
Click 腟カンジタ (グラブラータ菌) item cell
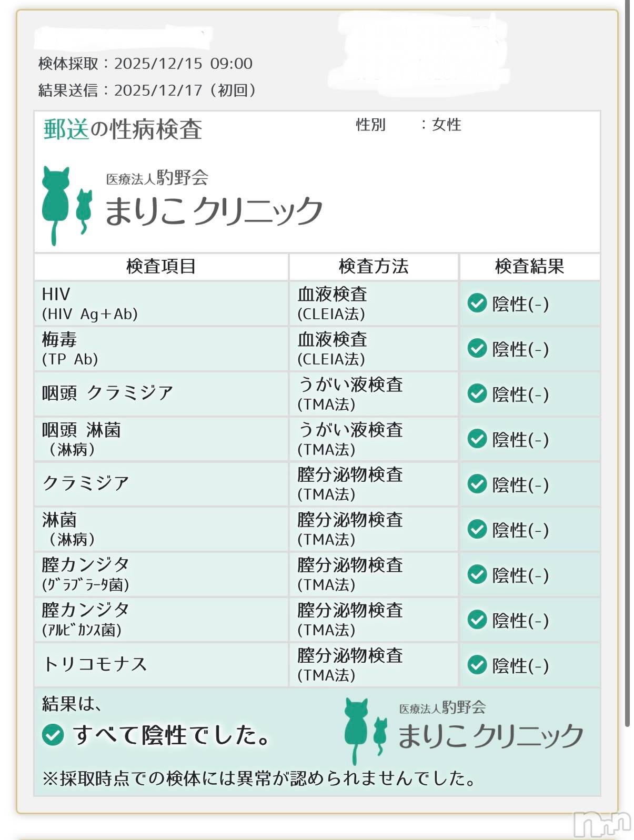pyautogui.click(x=161, y=574)
